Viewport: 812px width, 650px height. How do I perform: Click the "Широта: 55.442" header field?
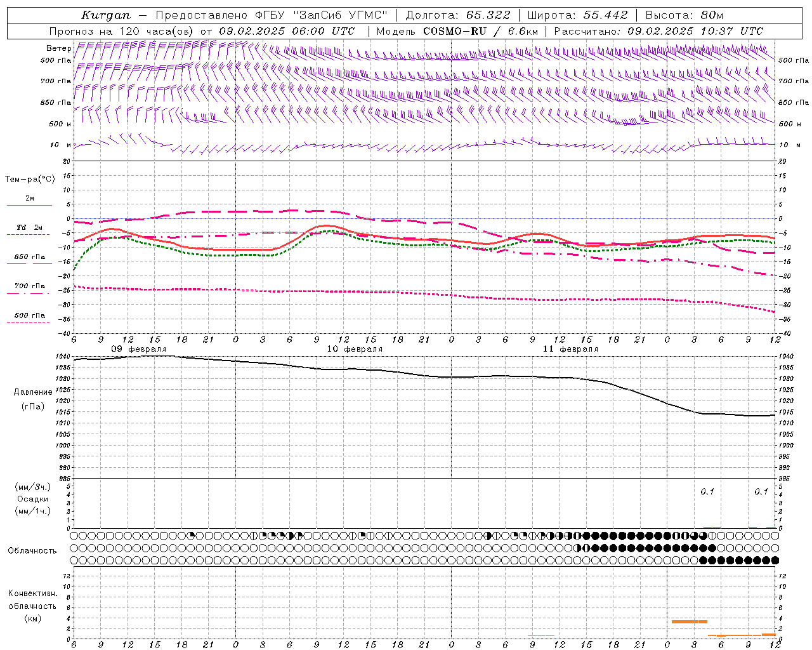pyautogui.click(x=577, y=15)
